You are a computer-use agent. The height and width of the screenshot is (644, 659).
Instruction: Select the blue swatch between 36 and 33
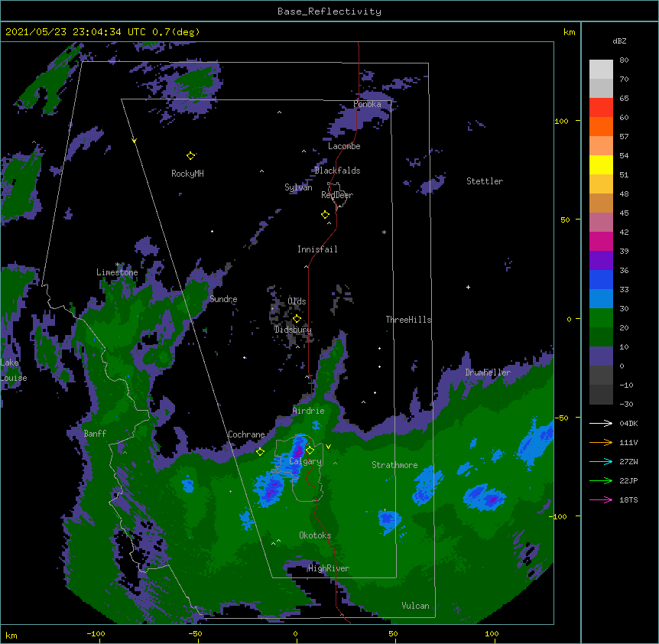[601, 279]
